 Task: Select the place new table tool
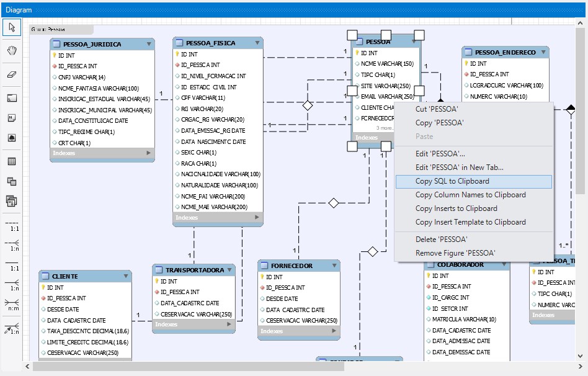coord(12,161)
